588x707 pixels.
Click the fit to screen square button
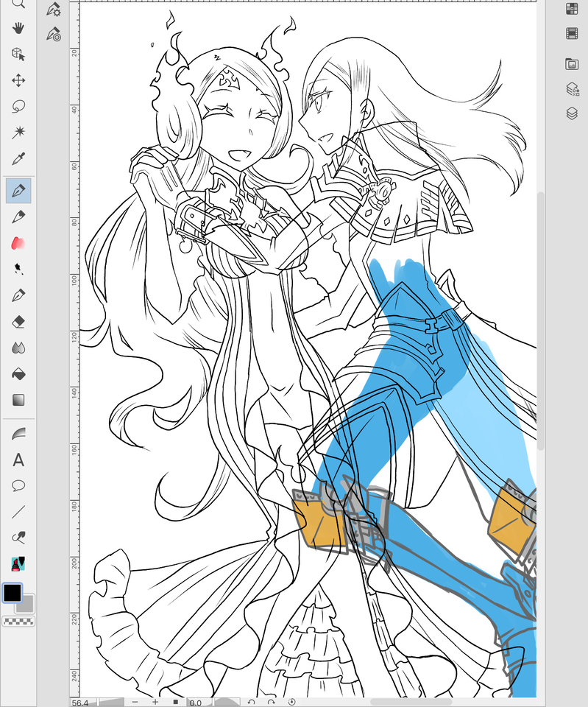coord(176,702)
